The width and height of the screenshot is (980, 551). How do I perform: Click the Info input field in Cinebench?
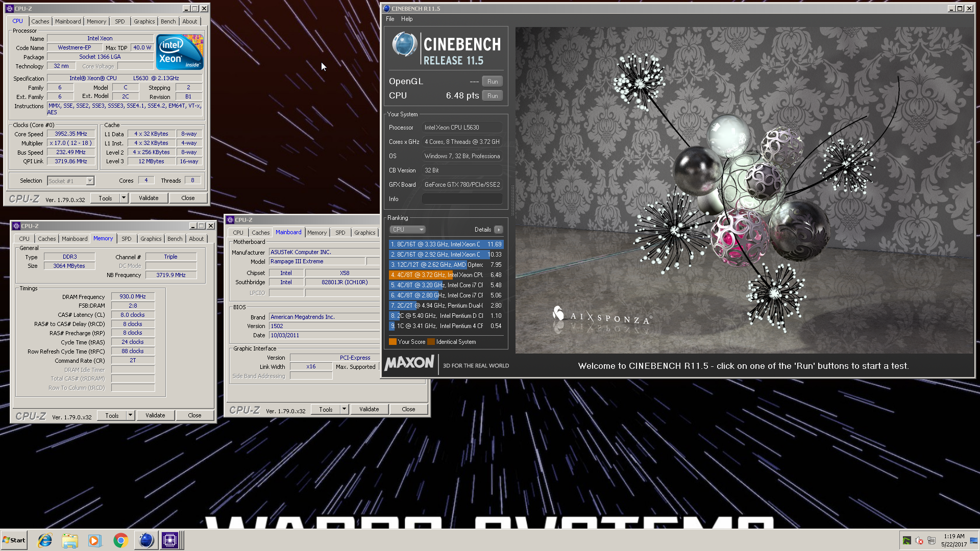(462, 199)
